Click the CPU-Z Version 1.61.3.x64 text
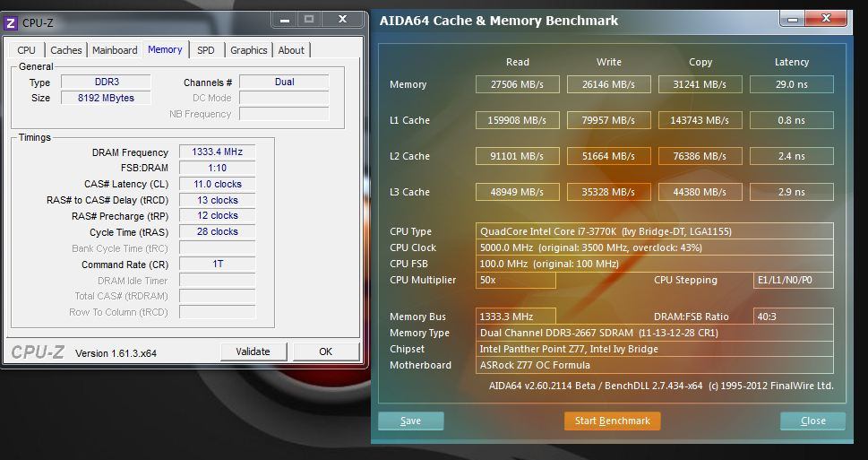Viewport: 868px width, 460px height. 116,353
